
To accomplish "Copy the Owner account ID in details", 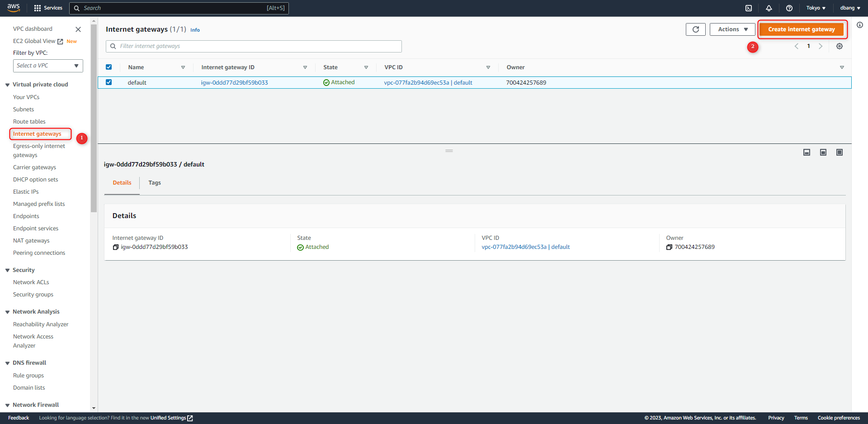I will pos(669,247).
